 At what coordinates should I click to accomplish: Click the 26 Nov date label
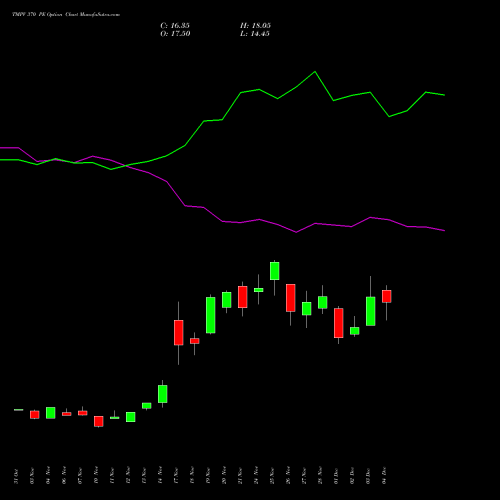[288, 476]
